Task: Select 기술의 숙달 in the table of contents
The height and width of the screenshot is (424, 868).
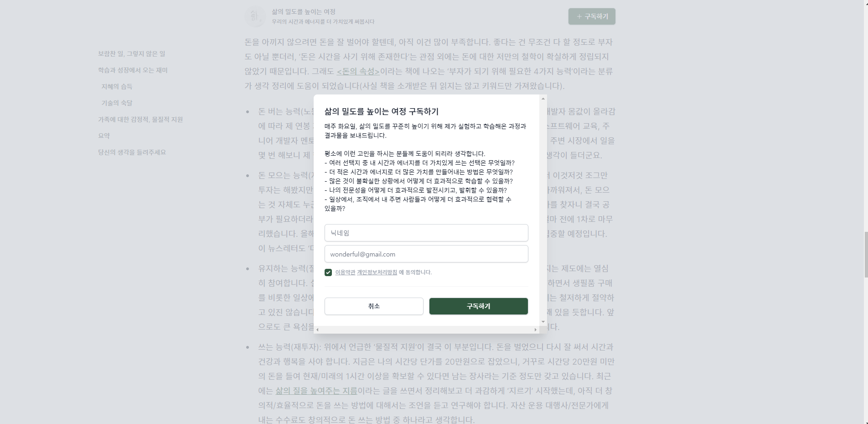Action: point(117,103)
